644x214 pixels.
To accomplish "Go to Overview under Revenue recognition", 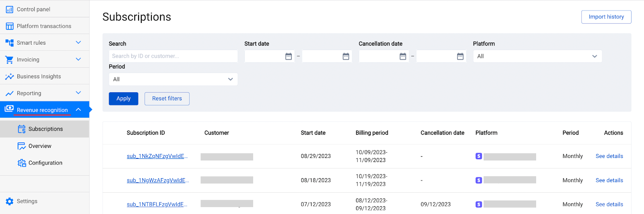I will click(40, 146).
